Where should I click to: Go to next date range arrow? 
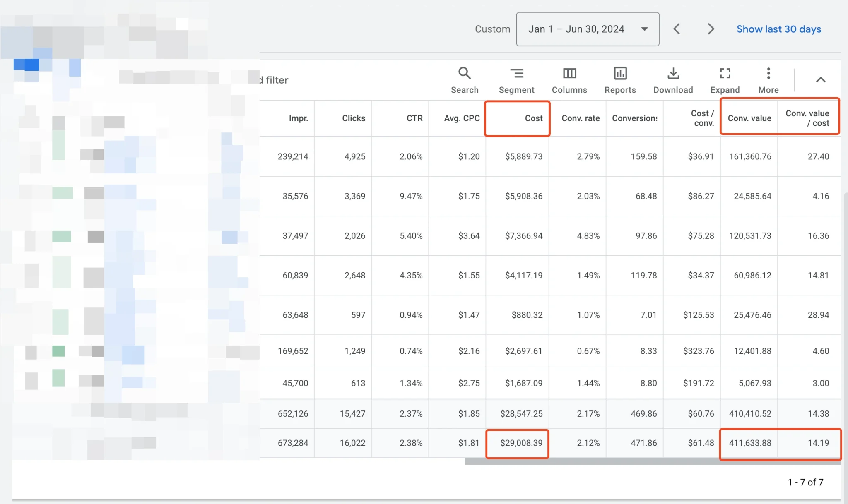(711, 29)
